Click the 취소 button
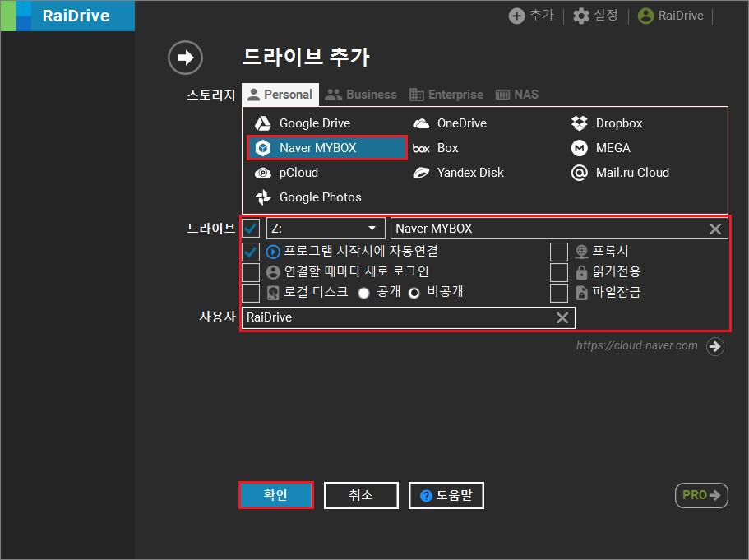Image resolution: width=749 pixels, height=560 pixels. click(x=361, y=495)
